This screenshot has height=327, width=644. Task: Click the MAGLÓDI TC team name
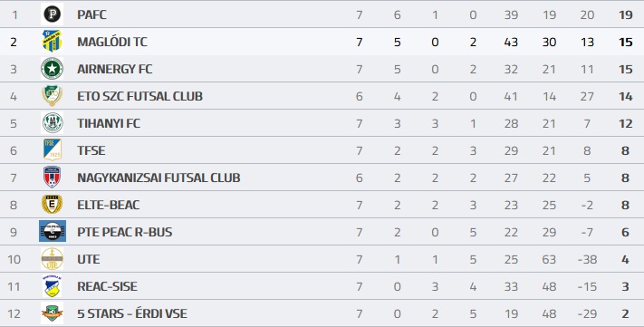[112, 42]
